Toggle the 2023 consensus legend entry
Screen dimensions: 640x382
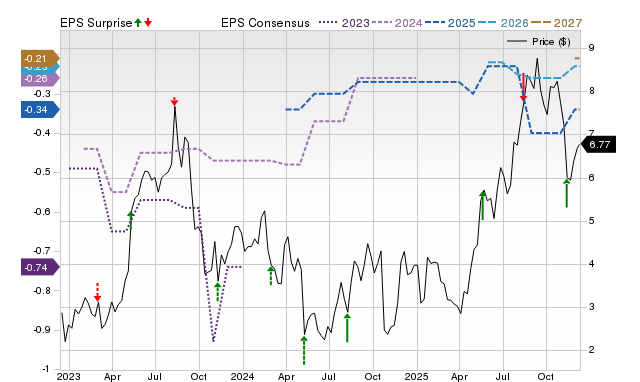[344, 23]
